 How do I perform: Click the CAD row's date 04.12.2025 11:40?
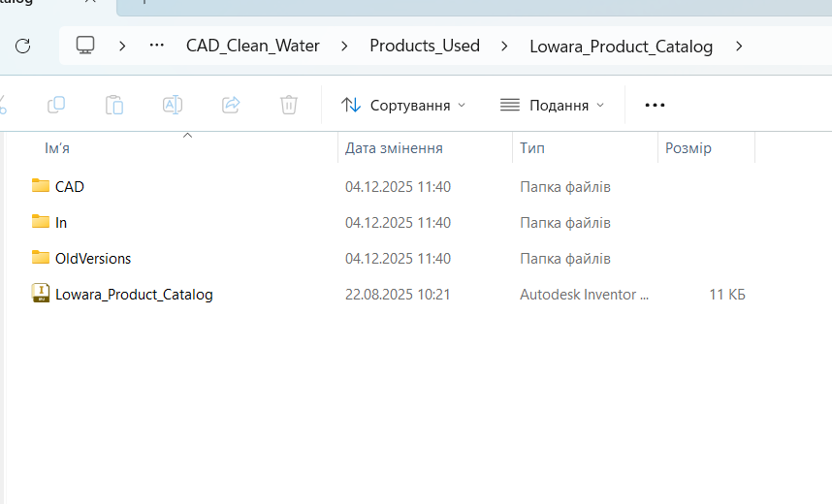click(398, 187)
